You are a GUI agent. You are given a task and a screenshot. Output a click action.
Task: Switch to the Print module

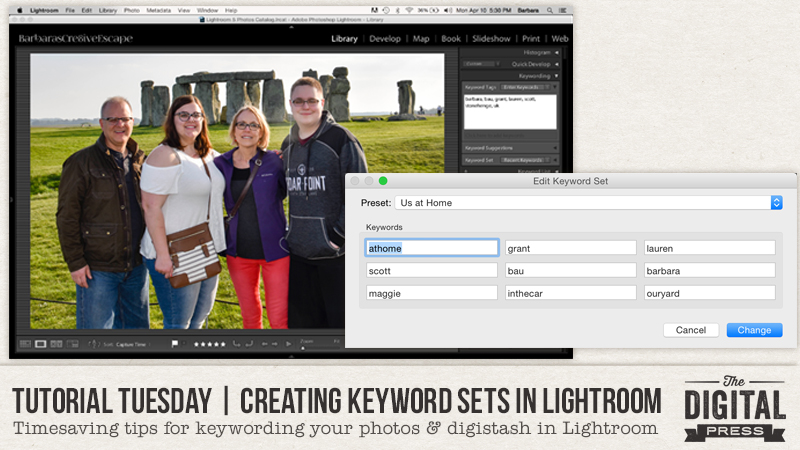click(x=531, y=39)
